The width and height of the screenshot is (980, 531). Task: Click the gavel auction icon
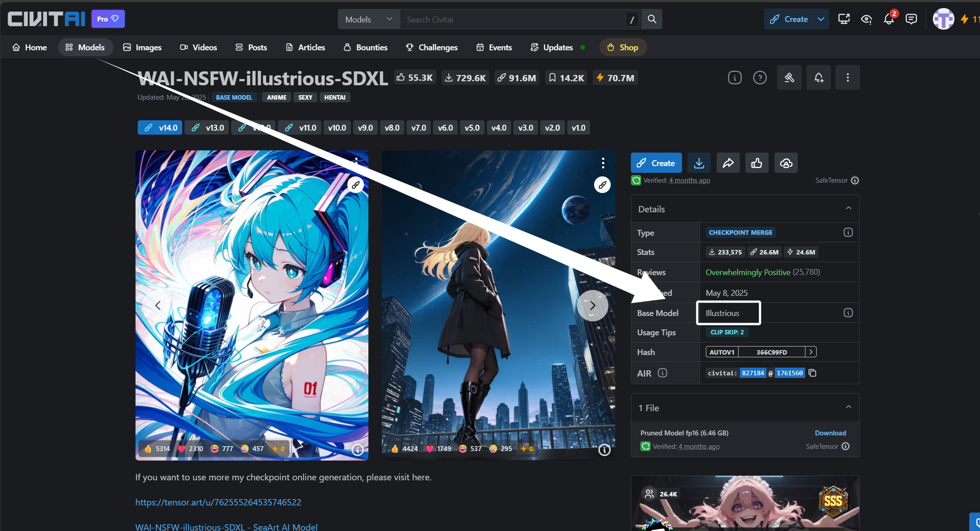coord(789,78)
